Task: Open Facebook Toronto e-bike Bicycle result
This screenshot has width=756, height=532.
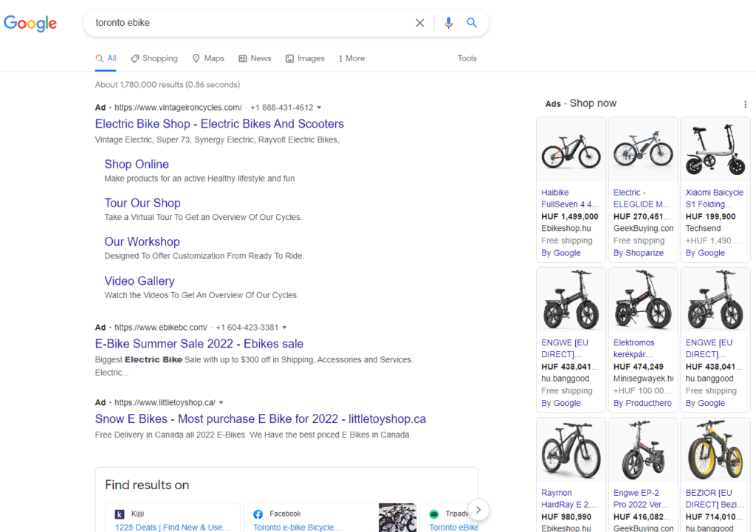Action: pyautogui.click(x=298, y=527)
